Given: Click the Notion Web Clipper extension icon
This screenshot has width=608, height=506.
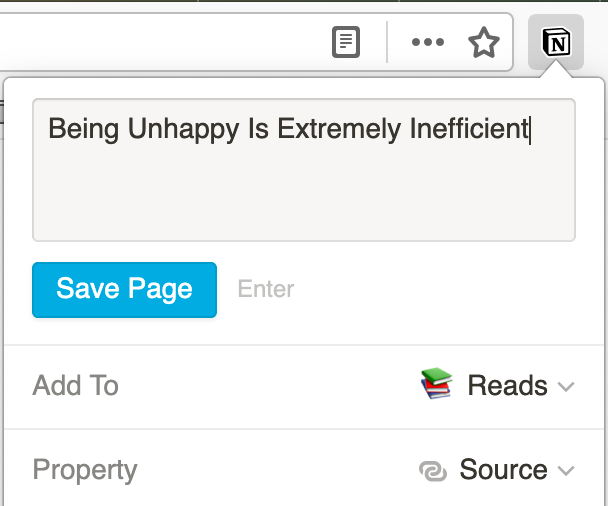Looking at the screenshot, I should point(556,42).
